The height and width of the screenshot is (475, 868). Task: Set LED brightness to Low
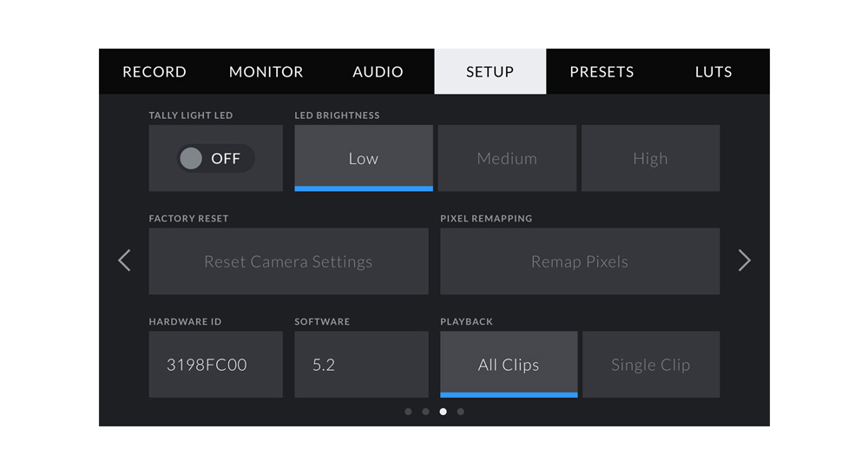363,158
